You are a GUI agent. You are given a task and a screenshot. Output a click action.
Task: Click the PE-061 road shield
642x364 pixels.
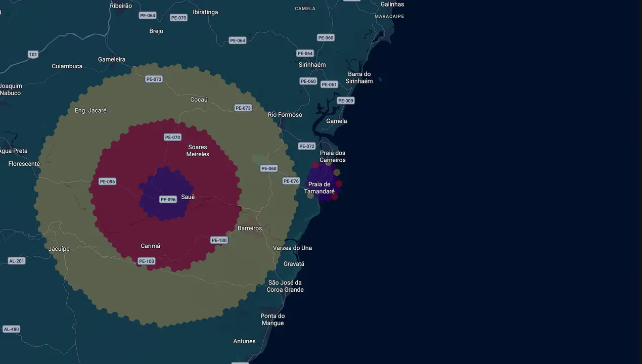click(x=329, y=84)
